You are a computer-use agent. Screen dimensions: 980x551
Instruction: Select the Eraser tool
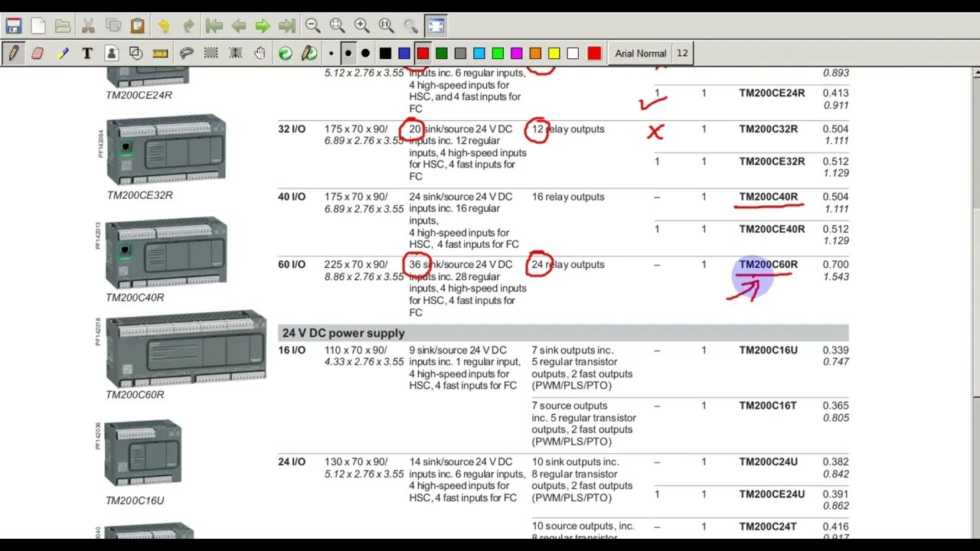pyautogui.click(x=38, y=53)
